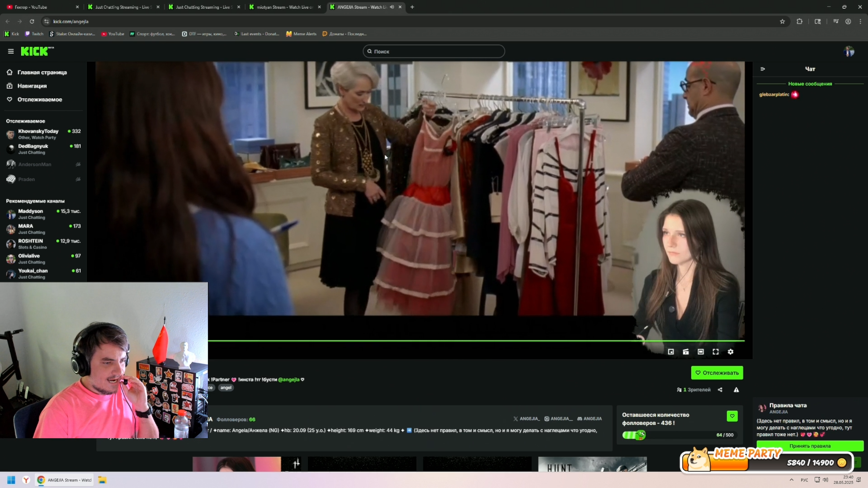Mute the ANGEJIA Stream tab audio icon
This screenshot has width=868, height=488.
[392, 7]
